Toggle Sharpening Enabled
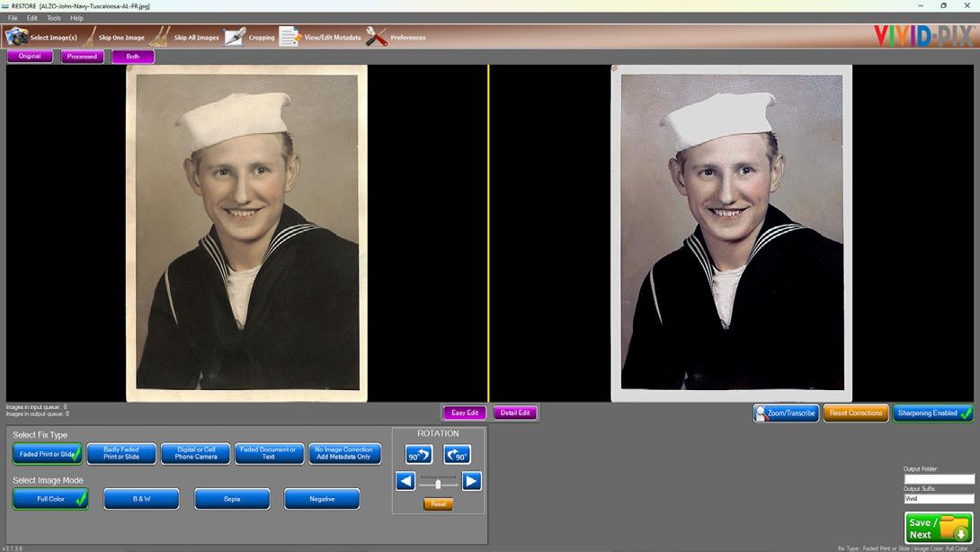The image size is (980, 552). point(933,414)
